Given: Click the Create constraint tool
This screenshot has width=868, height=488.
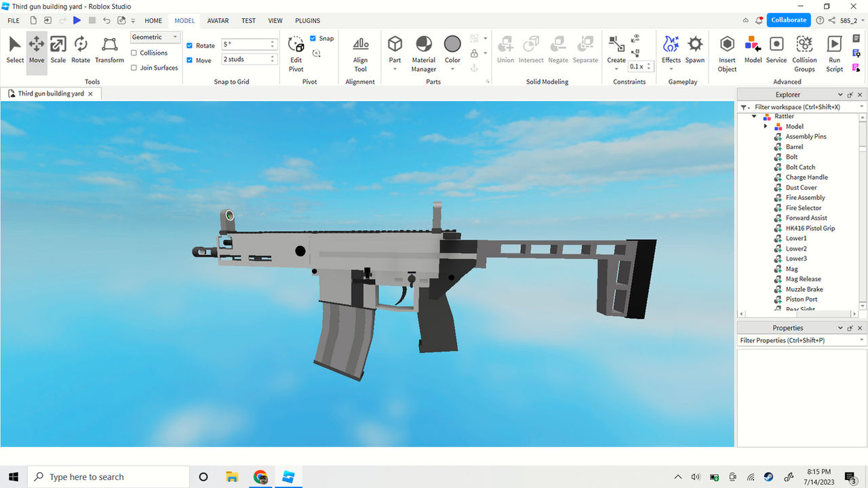Looking at the screenshot, I should tap(616, 45).
